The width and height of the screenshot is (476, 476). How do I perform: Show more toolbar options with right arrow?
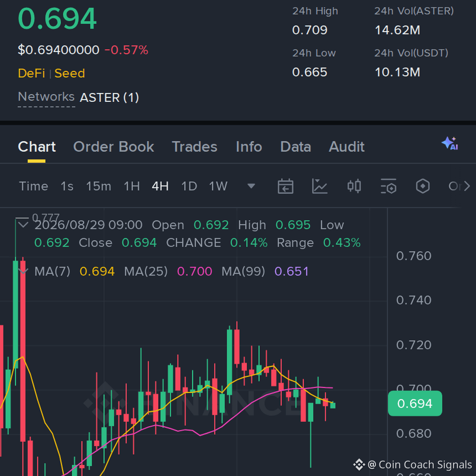467,186
